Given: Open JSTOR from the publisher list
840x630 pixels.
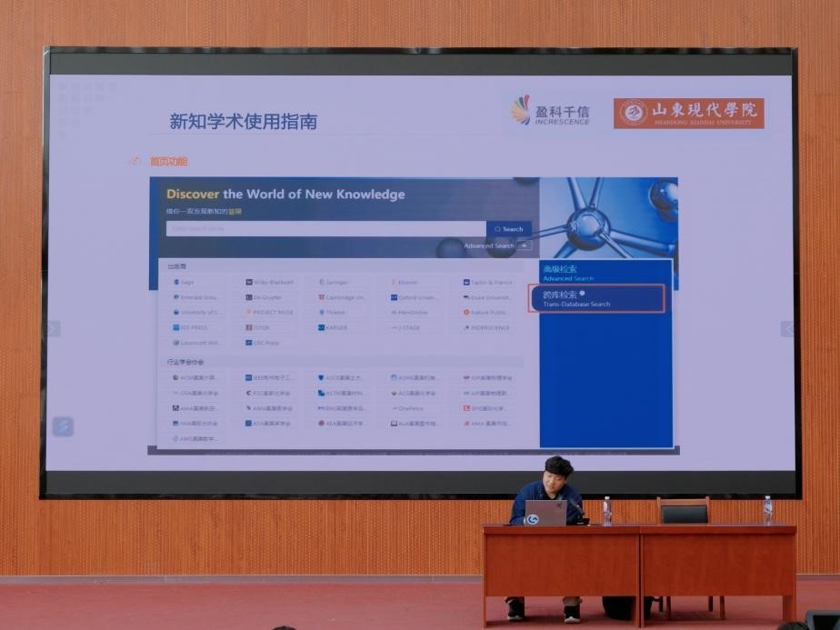Looking at the screenshot, I should (x=258, y=327).
